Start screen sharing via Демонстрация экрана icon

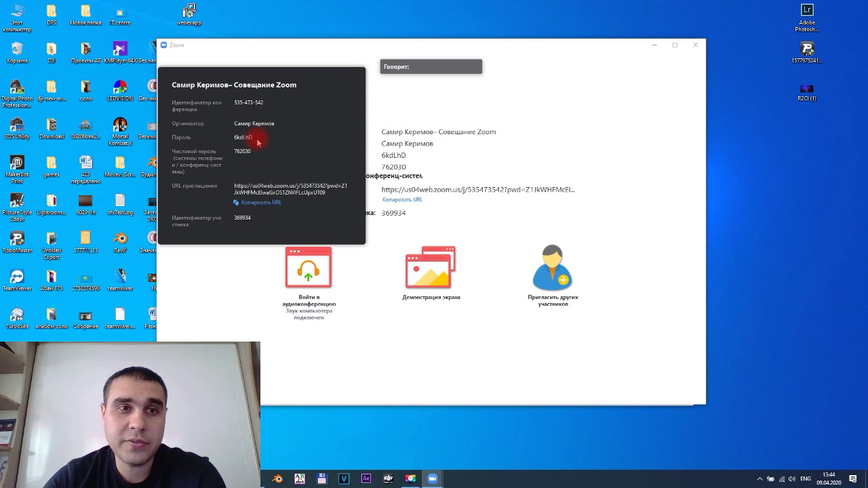click(431, 267)
